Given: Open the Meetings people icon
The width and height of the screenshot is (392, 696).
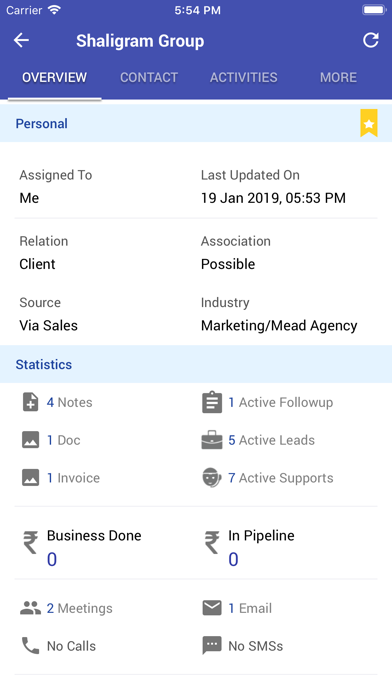Looking at the screenshot, I should click(30, 608).
